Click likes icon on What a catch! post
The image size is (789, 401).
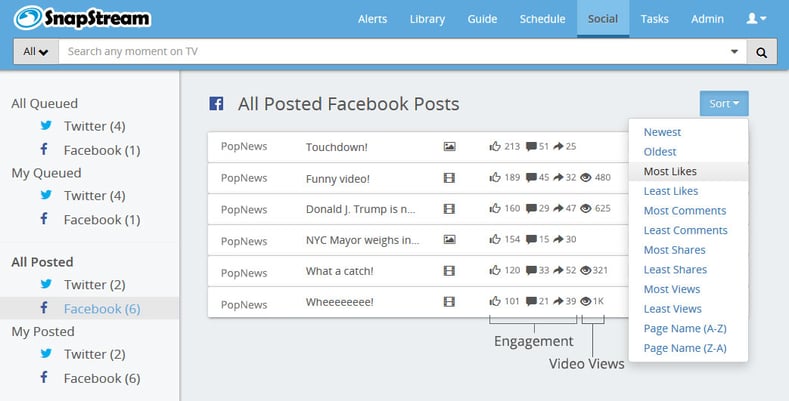494,271
